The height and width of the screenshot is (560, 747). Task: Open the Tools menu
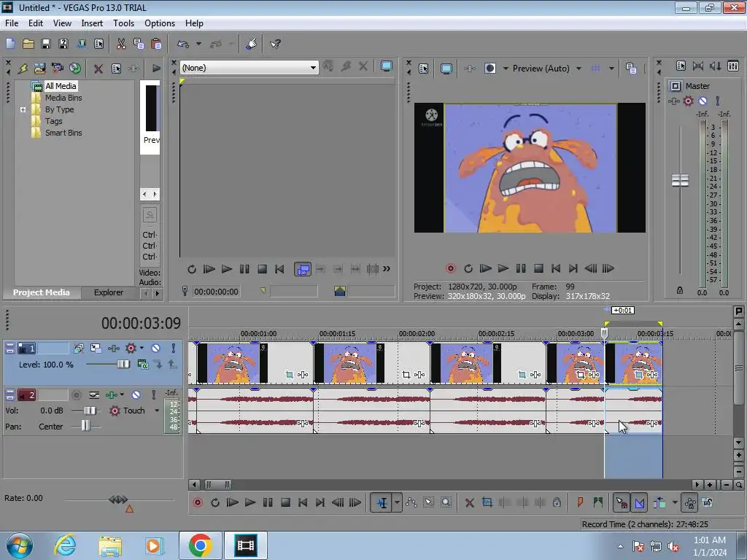[123, 23]
